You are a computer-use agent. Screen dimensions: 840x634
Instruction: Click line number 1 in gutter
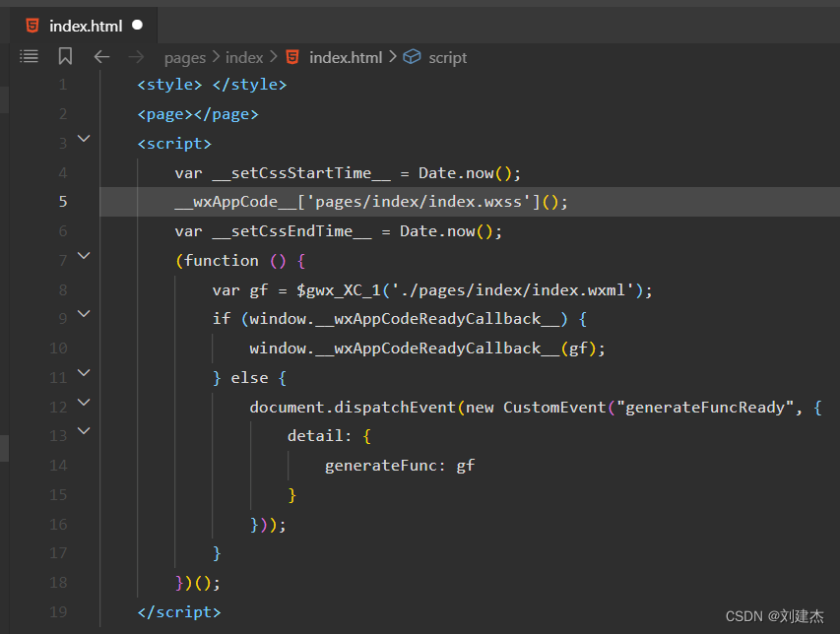coord(63,85)
